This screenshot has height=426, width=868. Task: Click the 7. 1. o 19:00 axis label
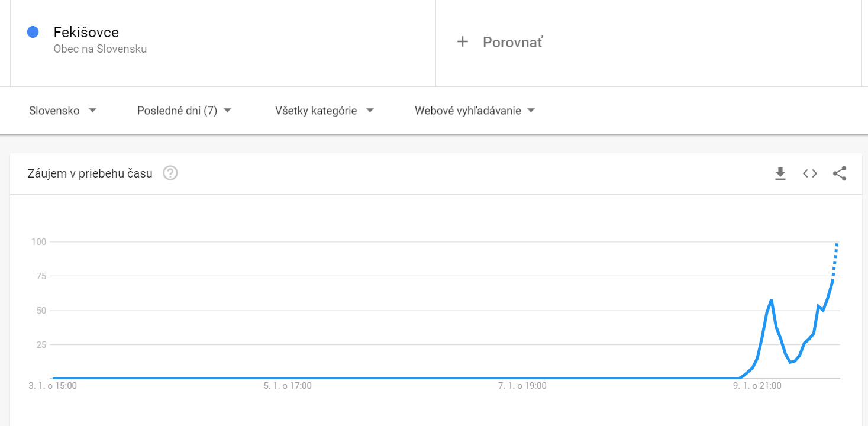[522, 386]
